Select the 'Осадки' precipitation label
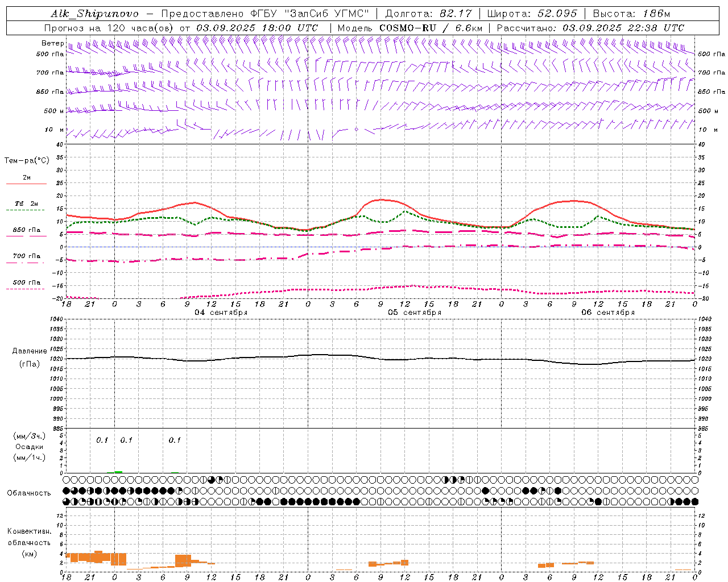The height and width of the screenshot is (582, 728). click(30, 447)
